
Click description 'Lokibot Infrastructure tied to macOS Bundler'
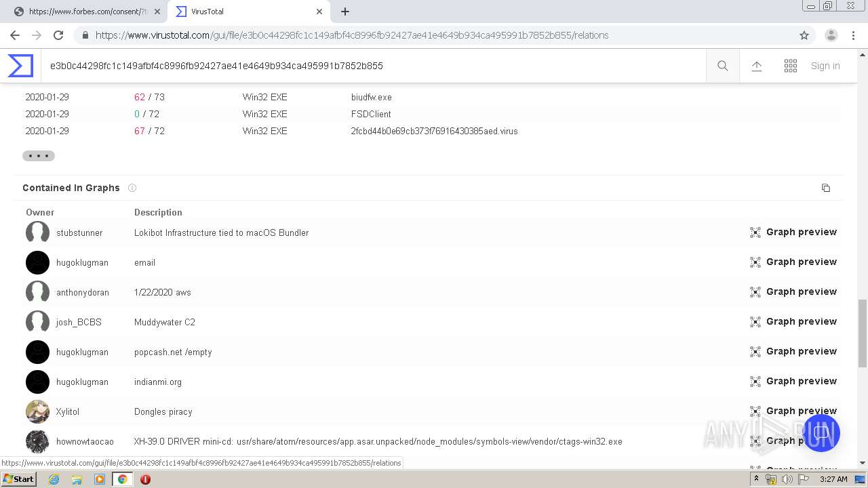tap(222, 232)
